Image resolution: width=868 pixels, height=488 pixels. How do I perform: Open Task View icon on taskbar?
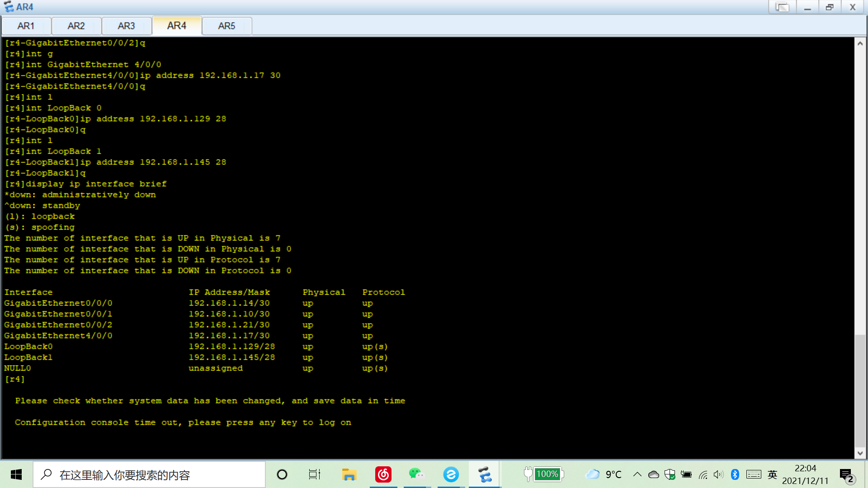tap(315, 474)
